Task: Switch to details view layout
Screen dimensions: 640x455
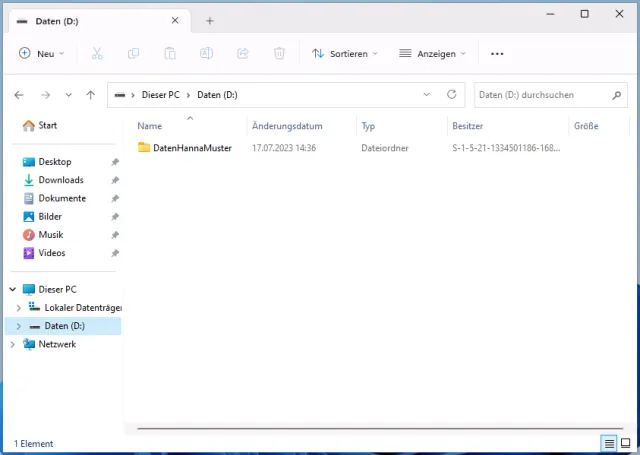Action: tap(608, 443)
